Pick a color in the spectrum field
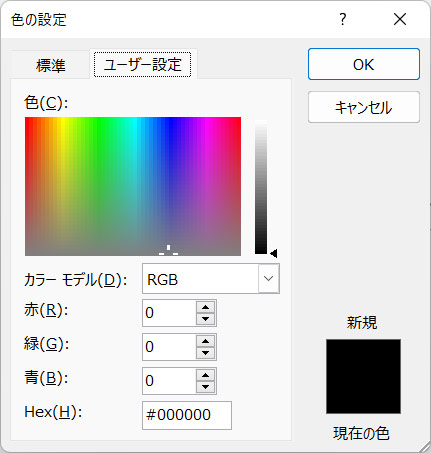The width and height of the screenshot is (431, 453). tap(133, 186)
